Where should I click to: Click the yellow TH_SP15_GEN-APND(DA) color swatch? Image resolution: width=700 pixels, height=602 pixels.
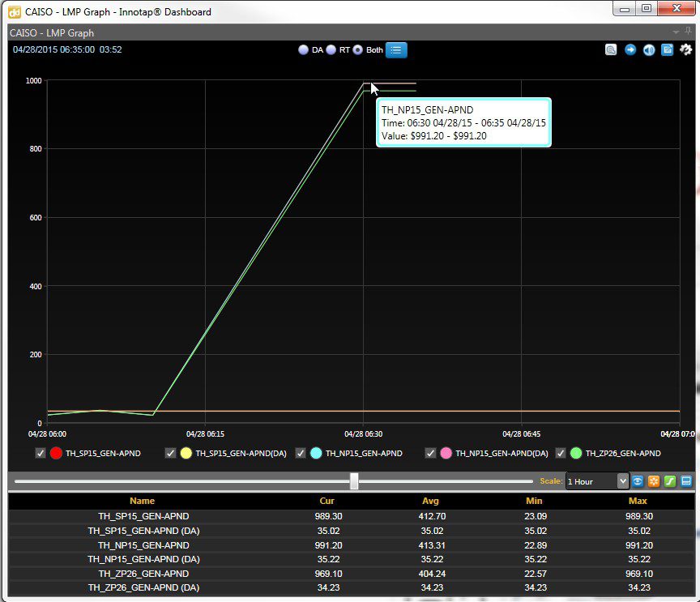[x=186, y=453]
